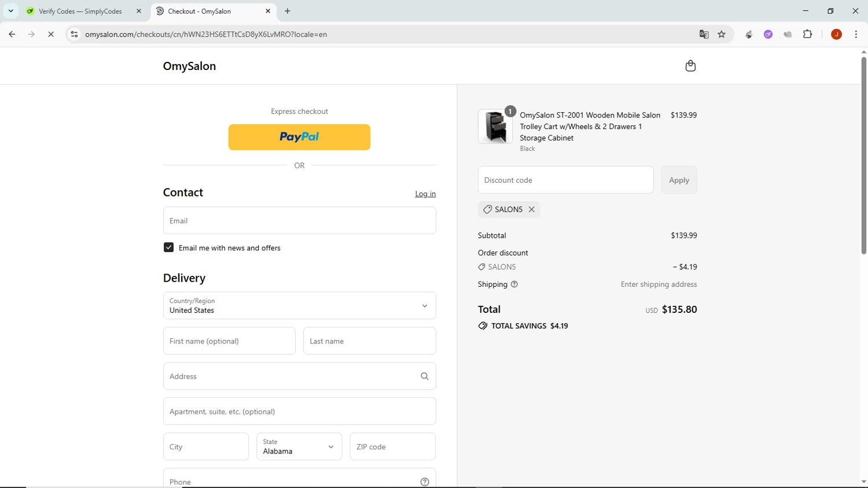
Task: Close the Checkout OmySalon tab
Action: [x=268, y=11]
